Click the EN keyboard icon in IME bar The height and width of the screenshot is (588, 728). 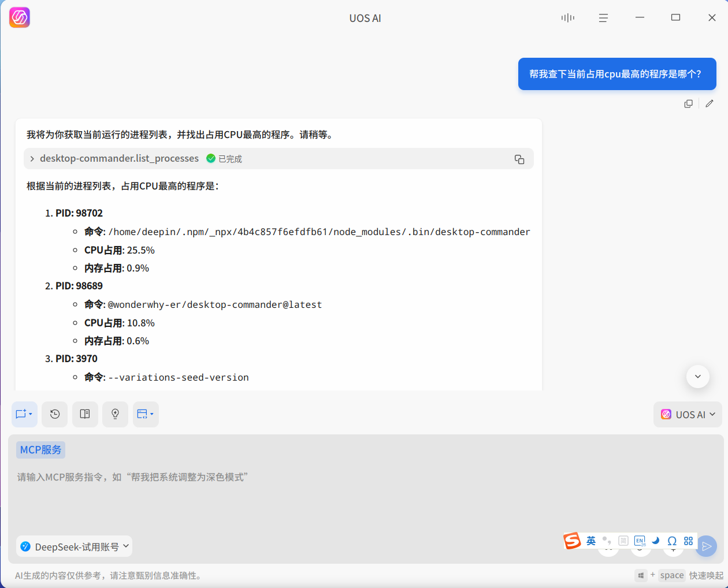640,541
